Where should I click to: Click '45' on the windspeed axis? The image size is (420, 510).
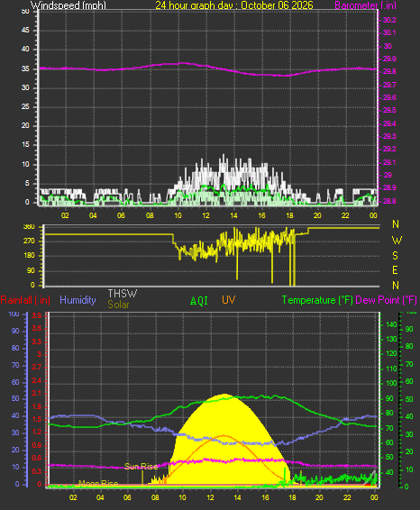25,30
